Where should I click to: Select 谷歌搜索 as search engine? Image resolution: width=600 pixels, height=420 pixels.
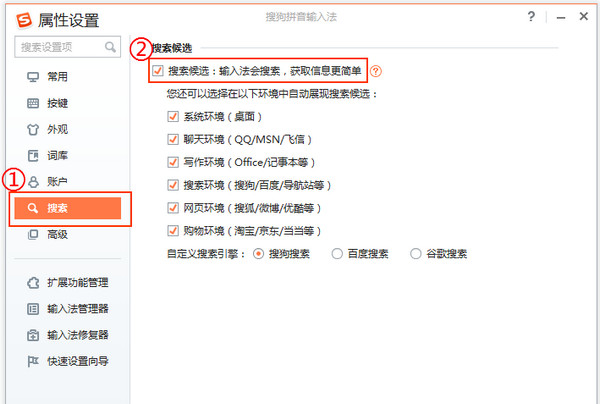(x=416, y=254)
